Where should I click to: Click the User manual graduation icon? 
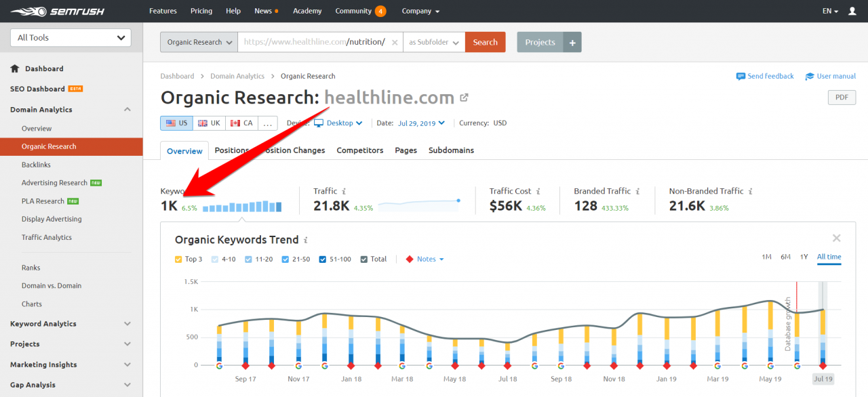click(x=810, y=77)
